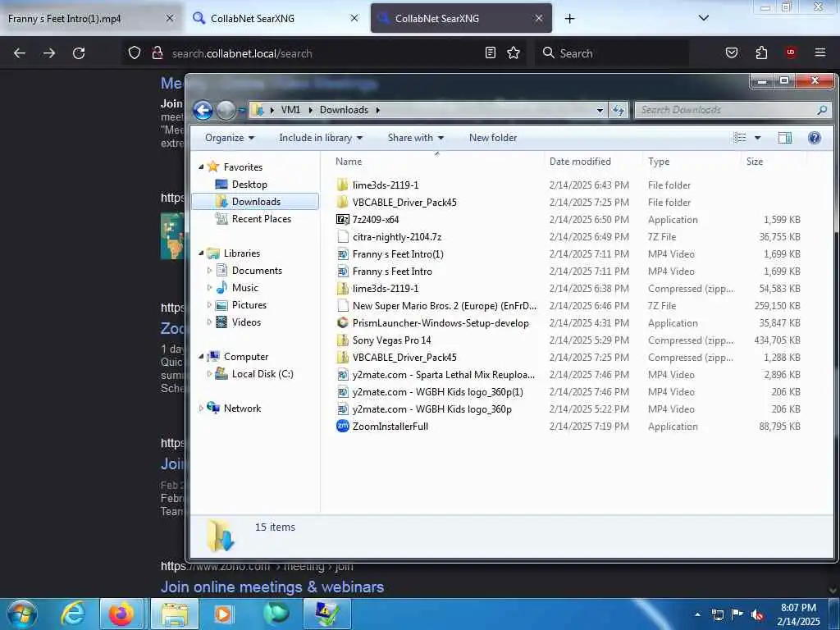Expand the Local Disk (C:) node
The width and height of the screenshot is (840, 630).
(209, 374)
